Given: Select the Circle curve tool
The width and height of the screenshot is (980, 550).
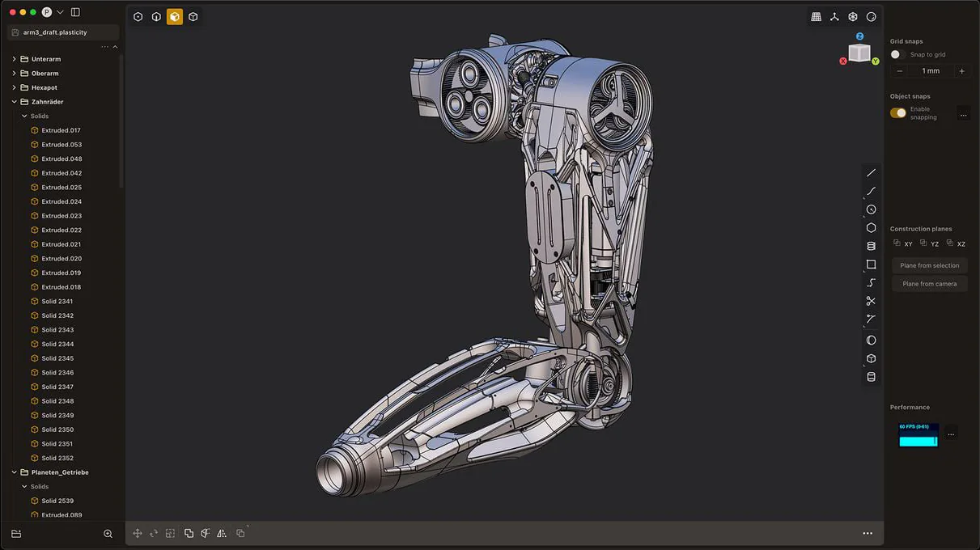Looking at the screenshot, I should point(871,209).
